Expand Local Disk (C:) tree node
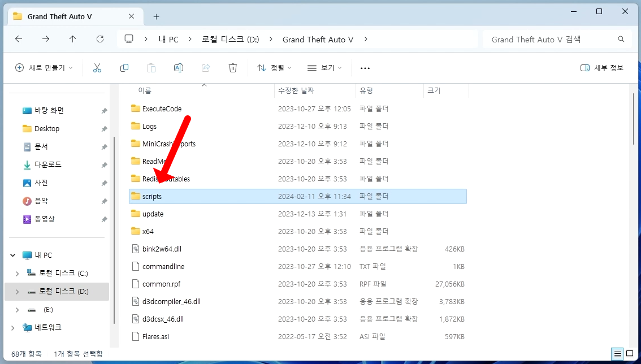This screenshot has height=364, width=641. pos(17,274)
